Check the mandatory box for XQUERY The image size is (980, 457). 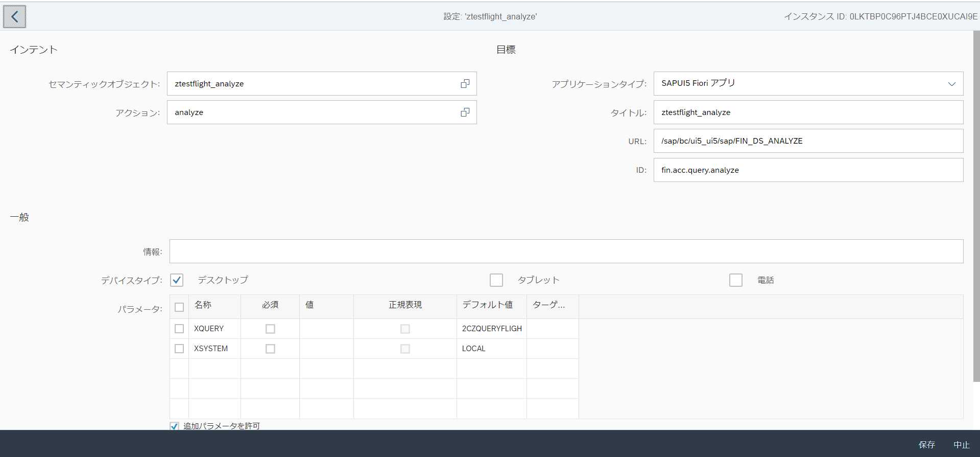[270, 329]
